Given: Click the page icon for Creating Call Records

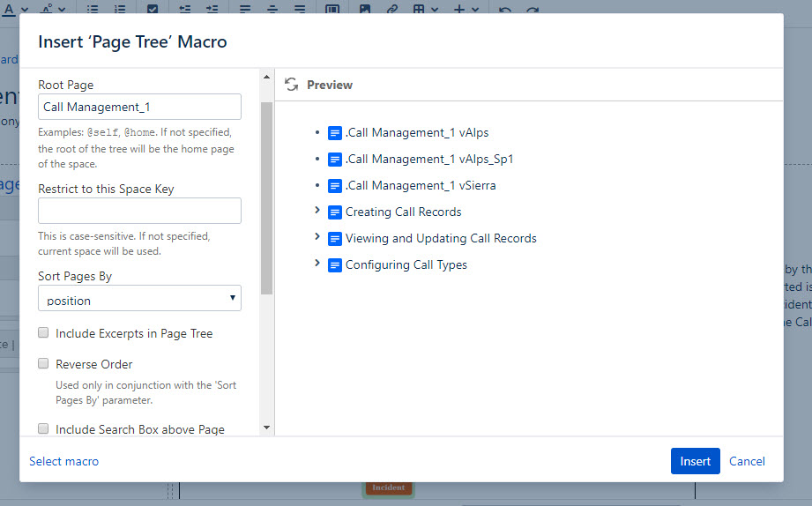Looking at the screenshot, I should tap(335, 212).
